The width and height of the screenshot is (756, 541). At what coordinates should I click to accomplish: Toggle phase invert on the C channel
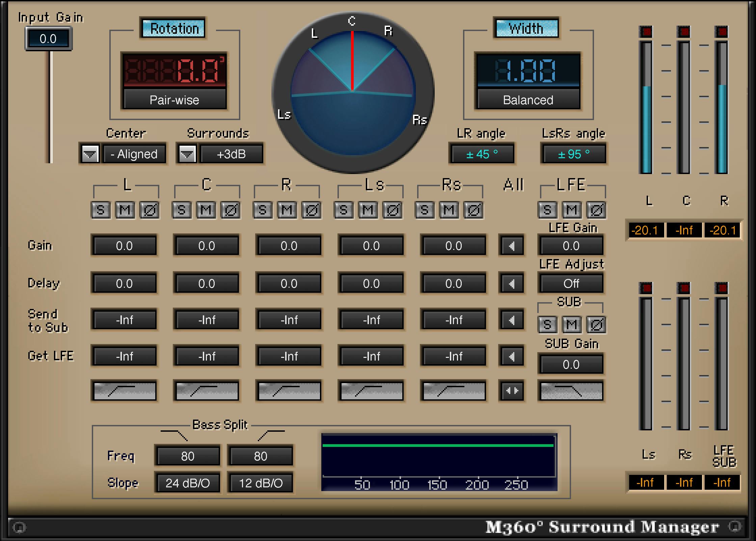pos(231,210)
